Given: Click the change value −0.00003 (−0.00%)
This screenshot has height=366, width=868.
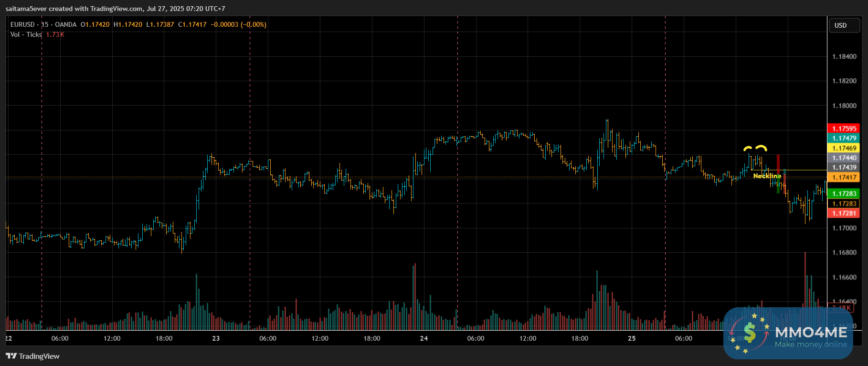Looking at the screenshot, I should pos(239,24).
